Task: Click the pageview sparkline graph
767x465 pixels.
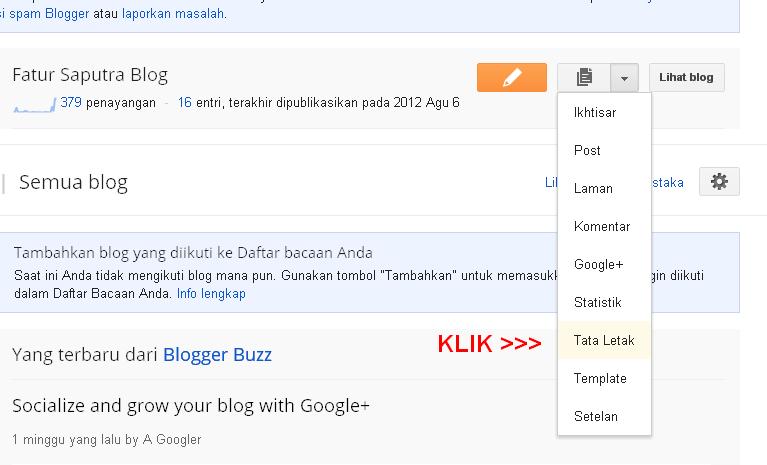Action: click(x=35, y=105)
